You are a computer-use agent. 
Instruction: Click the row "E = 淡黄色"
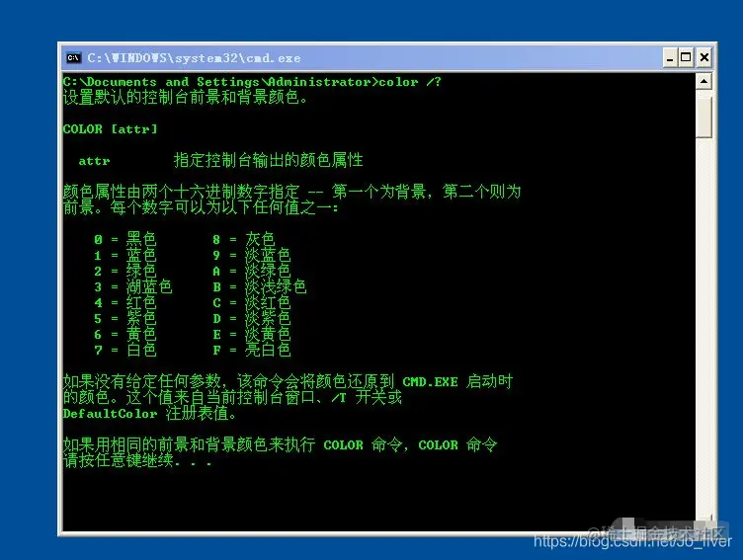pyautogui.click(x=252, y=334)
